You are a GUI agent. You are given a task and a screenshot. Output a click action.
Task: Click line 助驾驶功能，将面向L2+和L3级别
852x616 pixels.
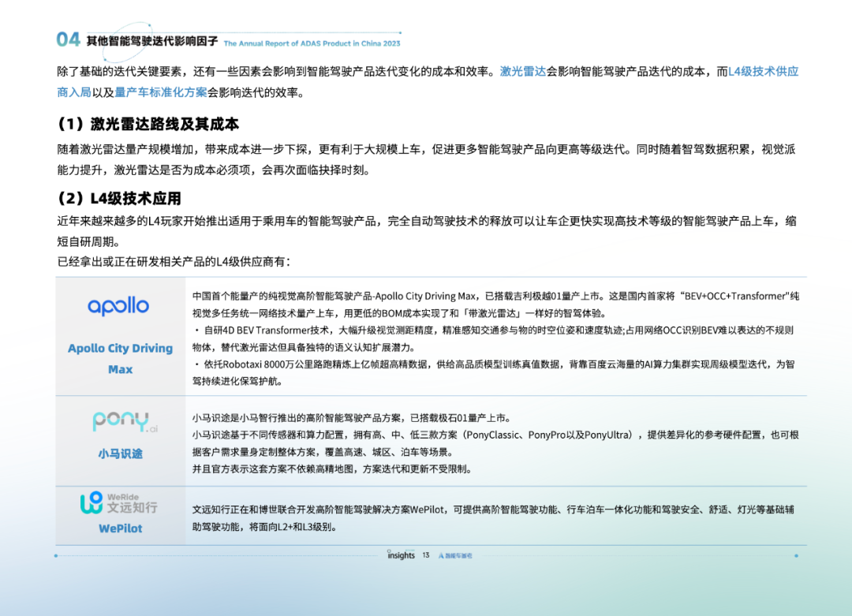coord(264,527)
